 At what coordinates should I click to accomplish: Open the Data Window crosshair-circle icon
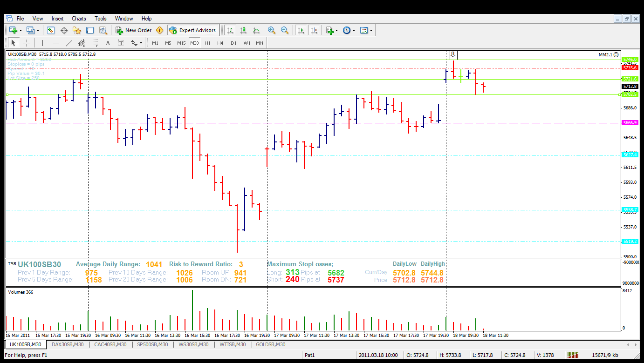coord(64,30)
